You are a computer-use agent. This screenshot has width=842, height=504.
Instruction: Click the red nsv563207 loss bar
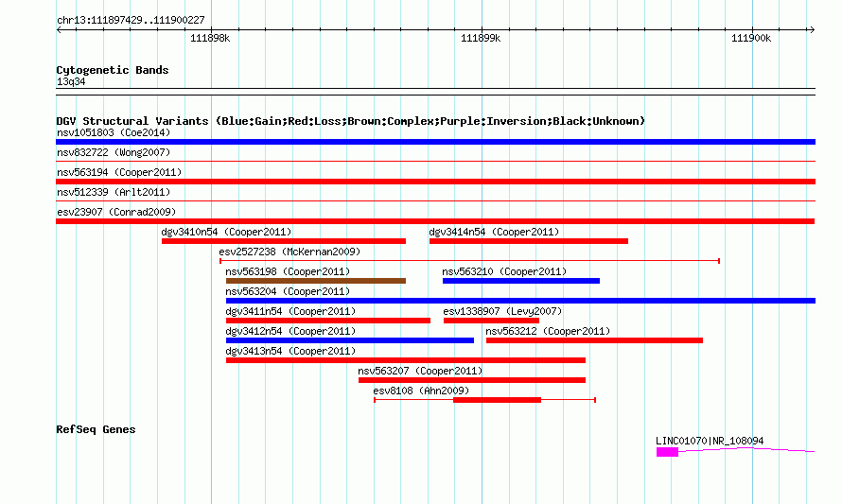472,380
